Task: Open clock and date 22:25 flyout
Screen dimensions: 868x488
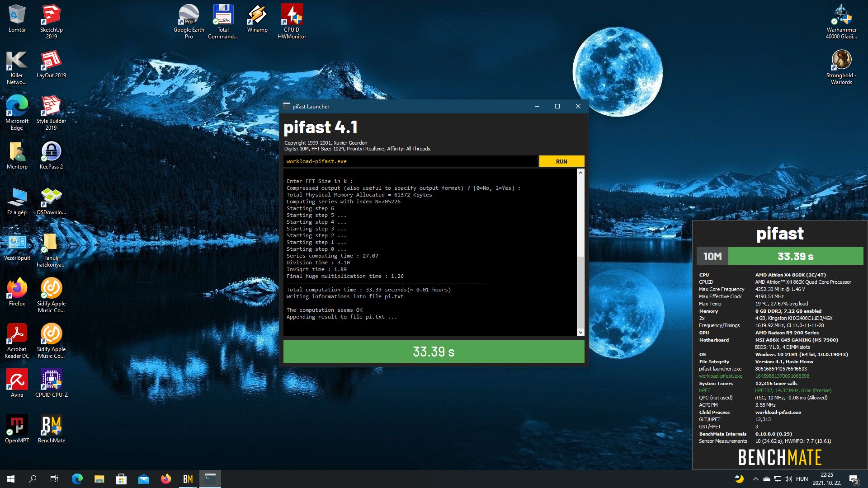Action: point(827,479)
